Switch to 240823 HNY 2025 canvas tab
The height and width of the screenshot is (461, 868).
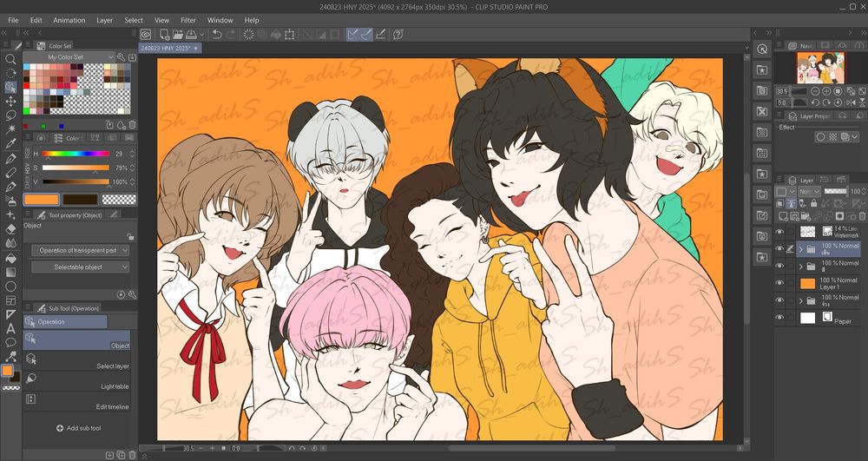[169, 49]
